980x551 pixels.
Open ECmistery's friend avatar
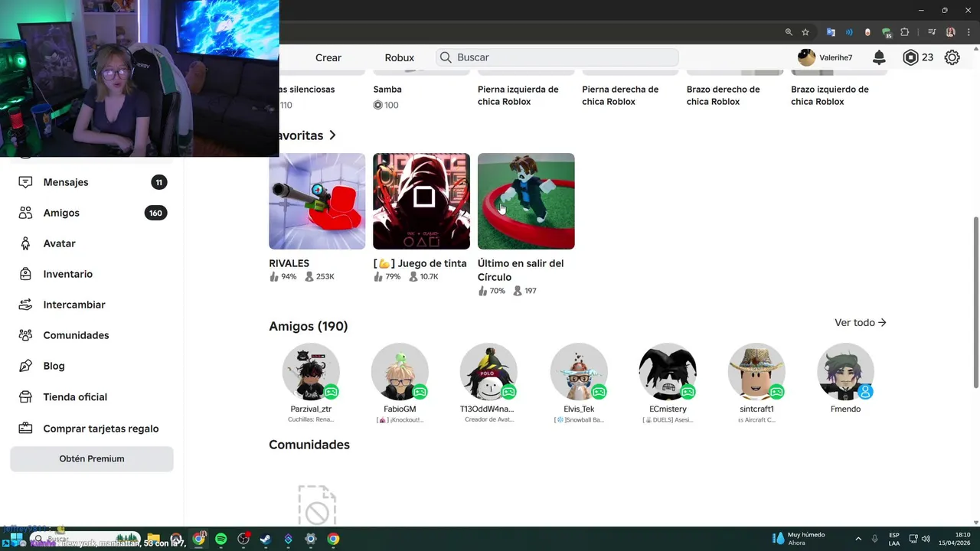point(668,372)
